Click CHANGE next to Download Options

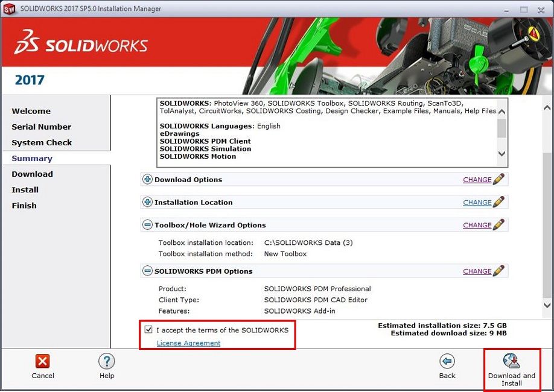[x=477, y=179]
